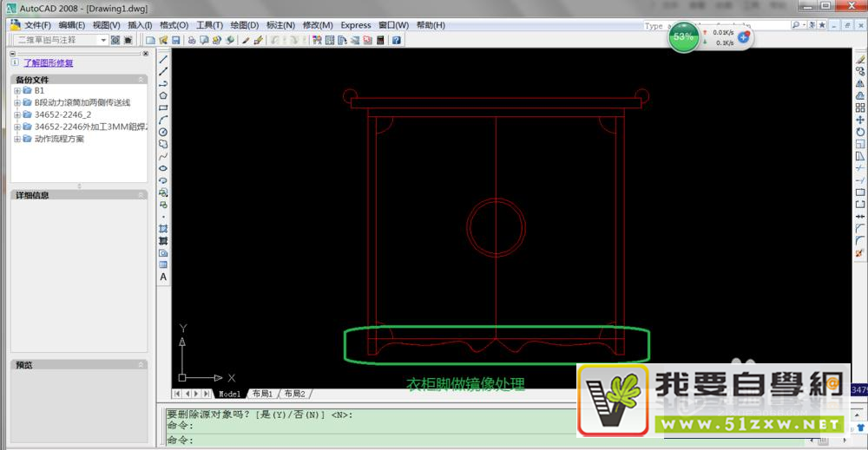
Task: Select the 动作流程方案 tree item
Action: (x=59, y=140)
